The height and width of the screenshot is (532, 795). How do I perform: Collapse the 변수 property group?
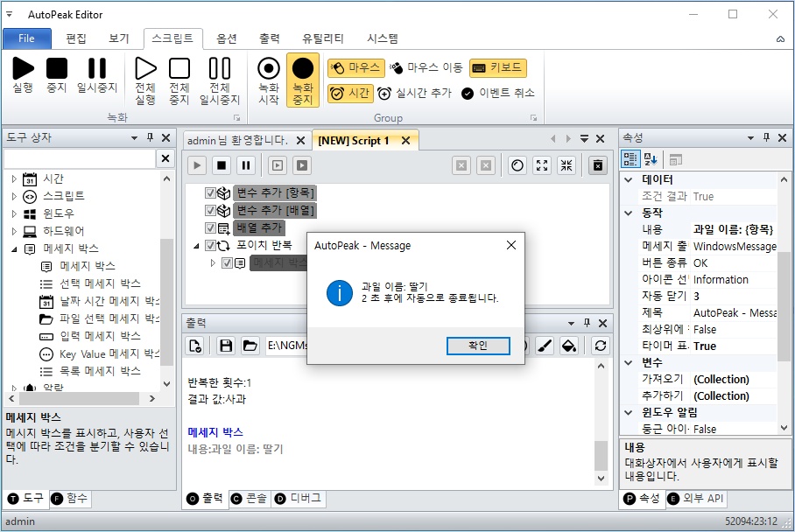point(629,363)
